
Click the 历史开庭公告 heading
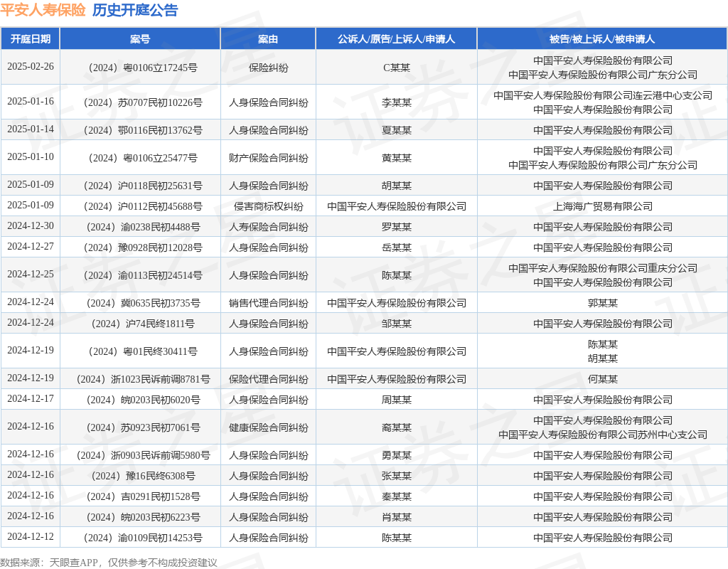pos(134,10)
